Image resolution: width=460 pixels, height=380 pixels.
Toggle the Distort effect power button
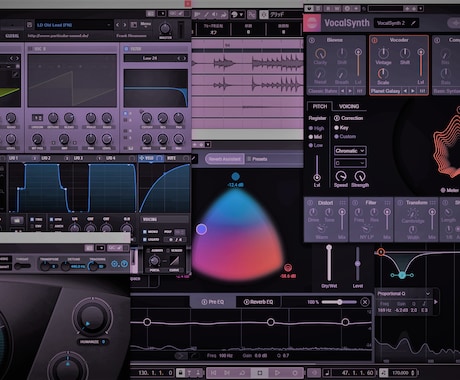click(x=310, y=202)
